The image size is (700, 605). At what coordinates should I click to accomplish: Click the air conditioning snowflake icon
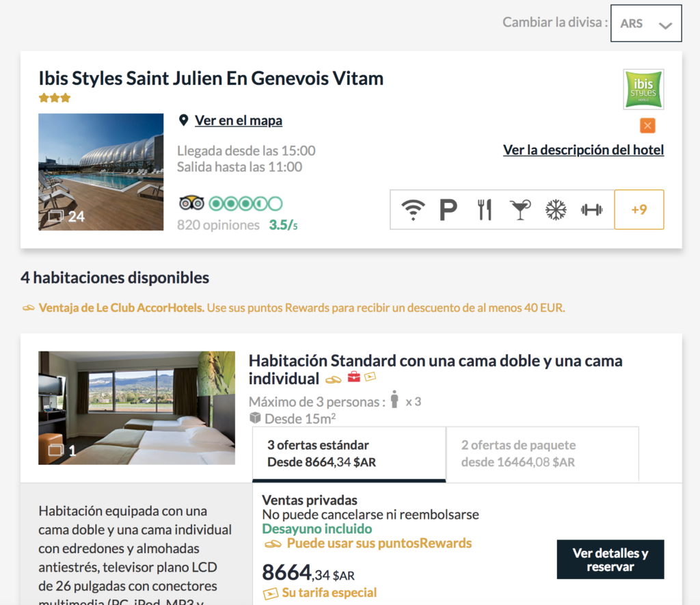pos(556,210)
